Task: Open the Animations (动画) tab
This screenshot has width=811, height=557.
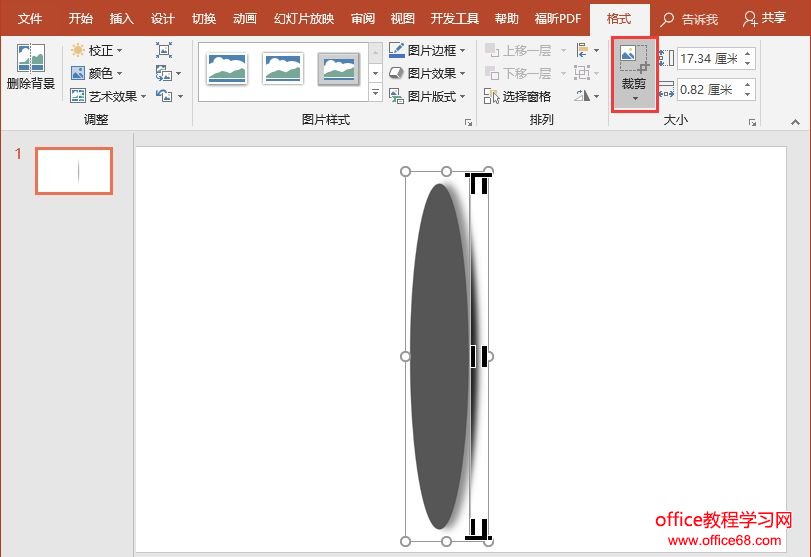Action: coord(244,18)
